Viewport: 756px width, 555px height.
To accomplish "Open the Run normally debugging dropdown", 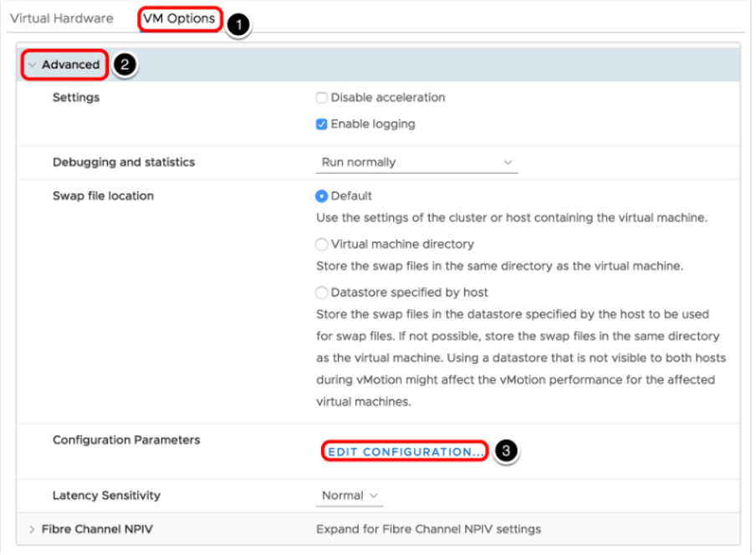I will pyautogui.click(x=416, y=162).
